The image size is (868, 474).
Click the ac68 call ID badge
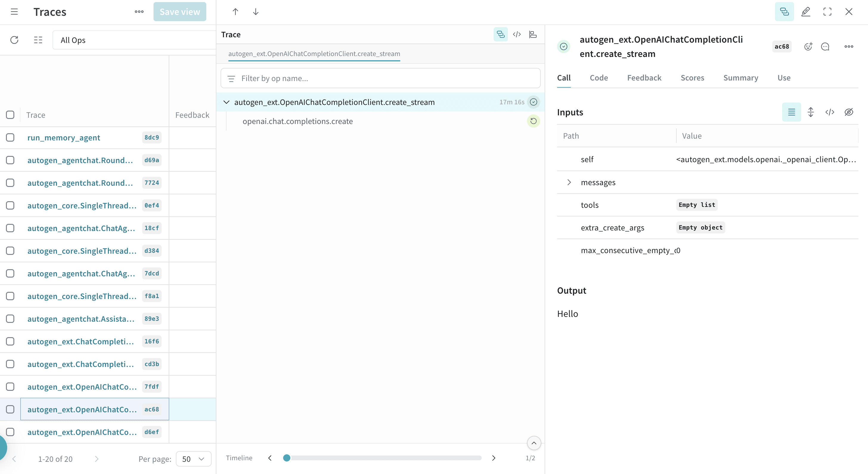pos(782,47)
